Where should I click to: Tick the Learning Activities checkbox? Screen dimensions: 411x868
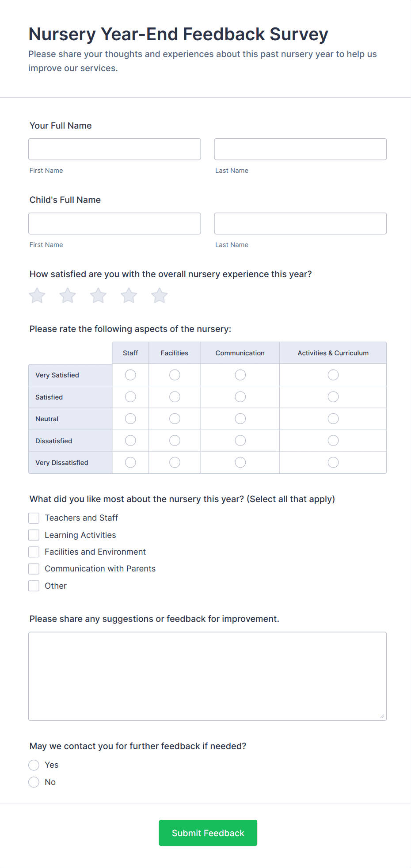coord(34,535)
